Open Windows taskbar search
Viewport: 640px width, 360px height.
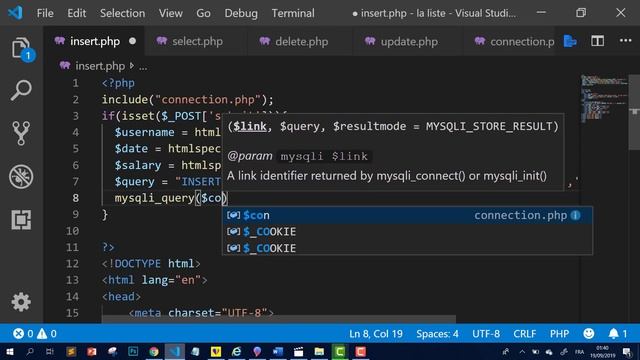30,351
